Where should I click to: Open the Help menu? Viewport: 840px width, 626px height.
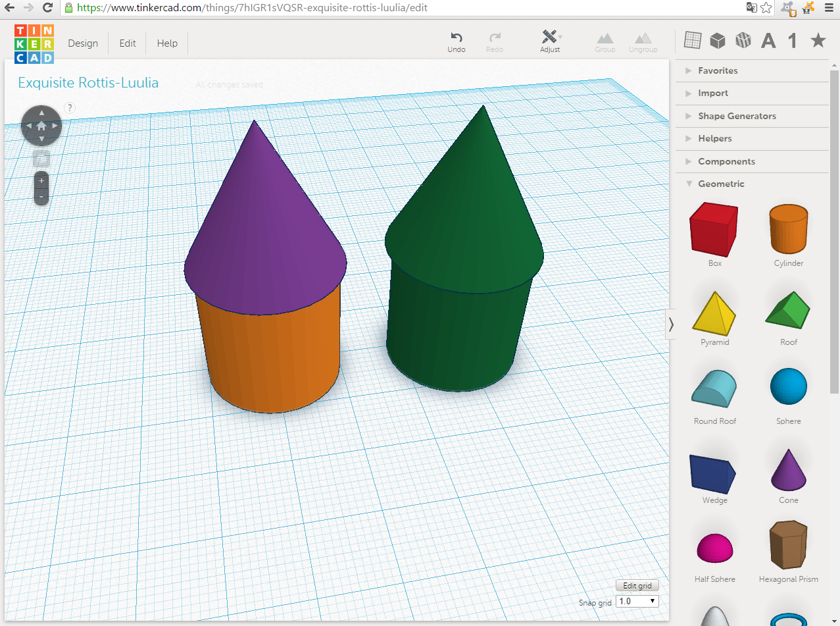[166, 43]
